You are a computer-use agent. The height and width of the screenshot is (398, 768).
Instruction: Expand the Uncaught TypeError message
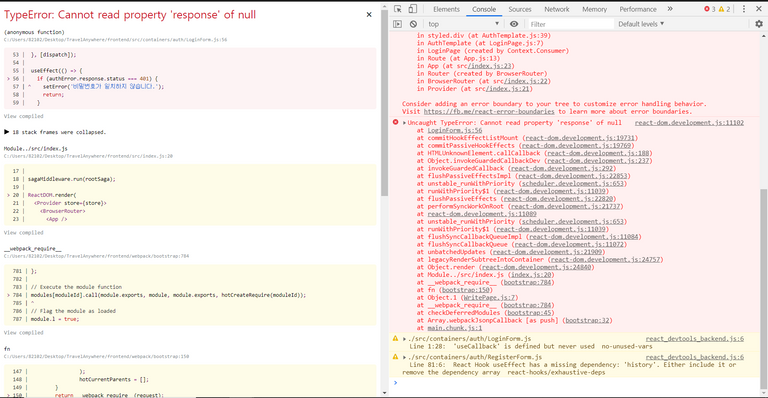[405, 123]
